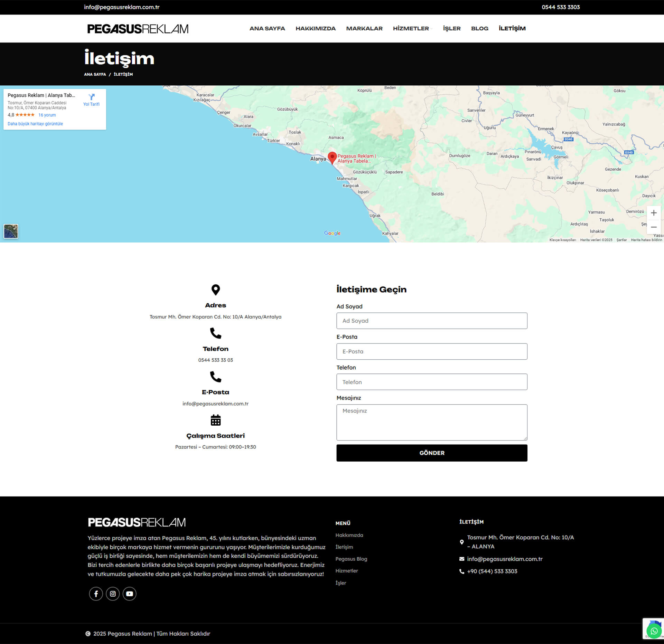Click the Klavye kısayolları map link
This screenshot has width=664, height=644.
(x=563, y=240)
